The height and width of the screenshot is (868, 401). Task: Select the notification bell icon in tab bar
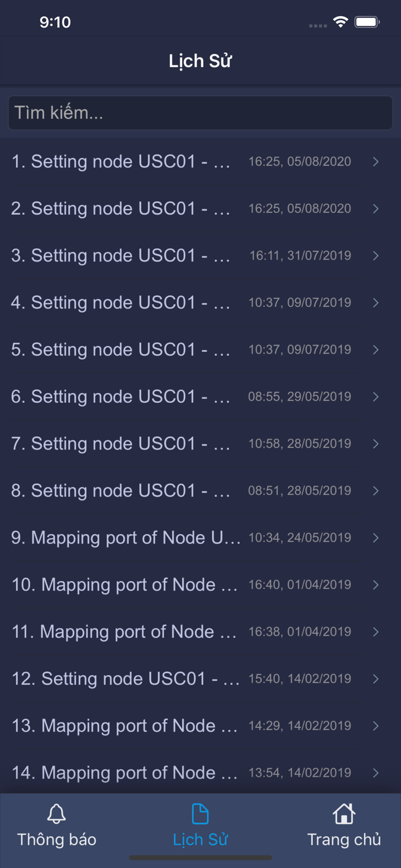(56, 813)
